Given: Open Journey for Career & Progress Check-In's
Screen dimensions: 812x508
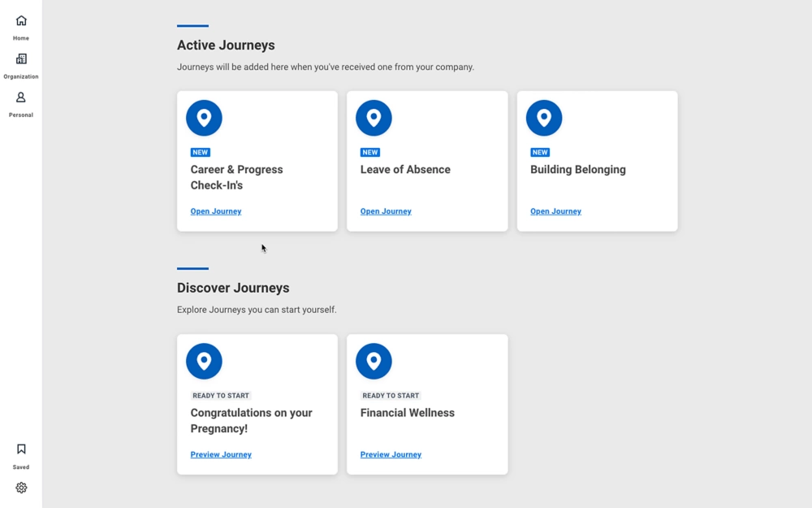Looking at the screenshot, I should tap(216, 211).
